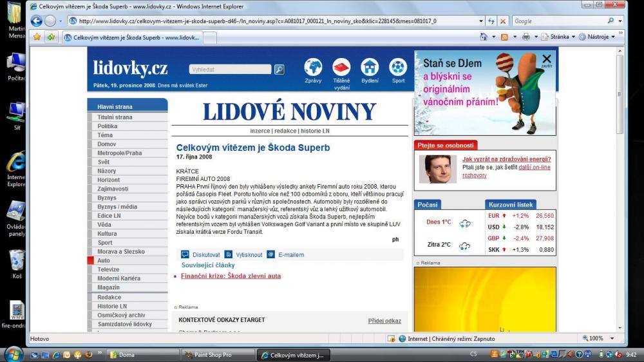Open the Print dropdown arrow
This screenshot has width=644, height=362.
point(536,37)
